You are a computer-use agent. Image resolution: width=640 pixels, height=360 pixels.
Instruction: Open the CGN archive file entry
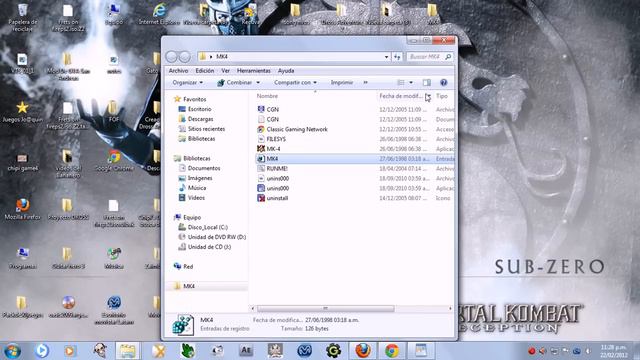(273, 109)
